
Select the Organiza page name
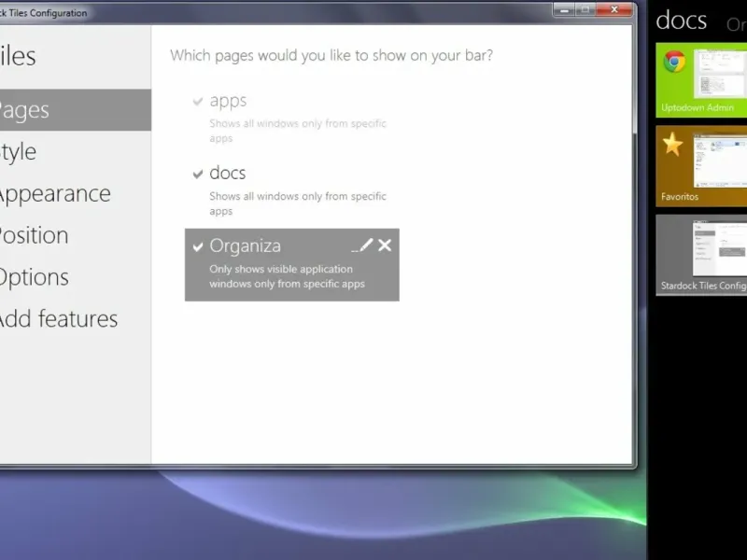point(246,246)
